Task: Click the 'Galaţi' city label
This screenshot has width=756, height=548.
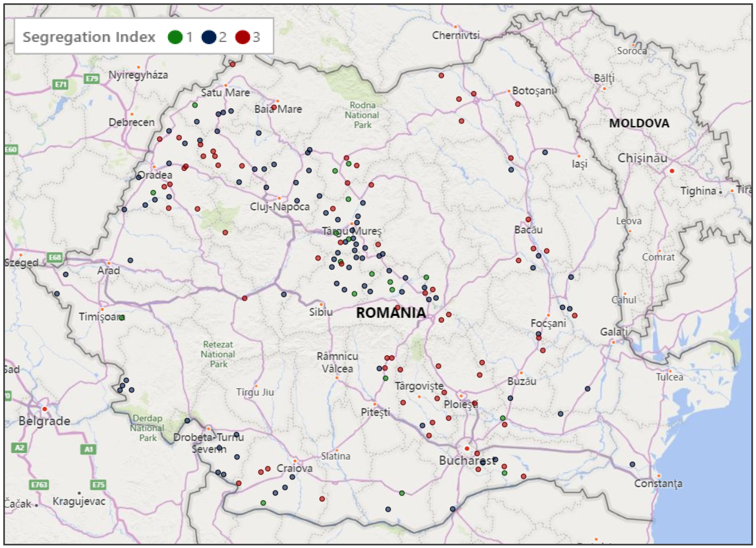Action: tap(614, 332)
